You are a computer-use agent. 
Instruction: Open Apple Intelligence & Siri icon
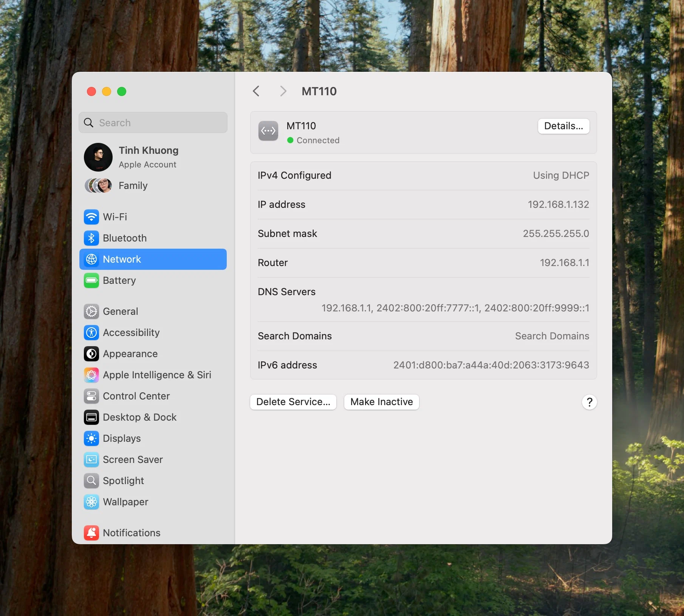click(x=91, y=375)
